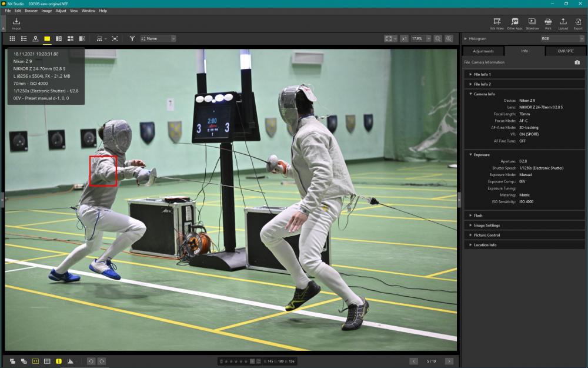Start the Slideshow

pyautogui.click(x=532, y=24)
